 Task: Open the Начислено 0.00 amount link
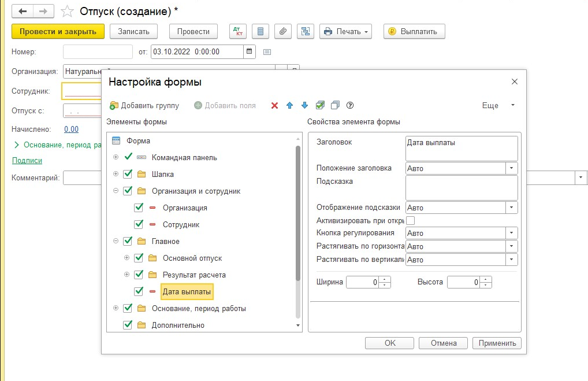pyautogui.click(x=71, y=129)
